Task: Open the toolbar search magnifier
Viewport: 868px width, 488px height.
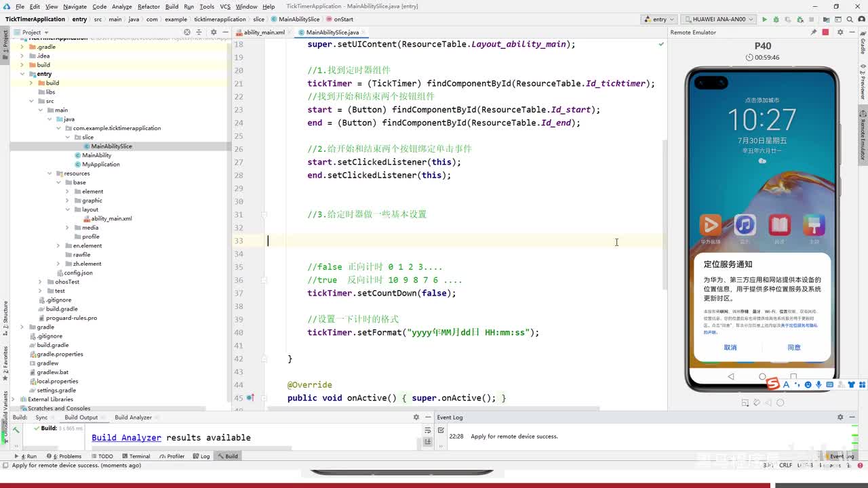Action: click(x=849, y=20)
